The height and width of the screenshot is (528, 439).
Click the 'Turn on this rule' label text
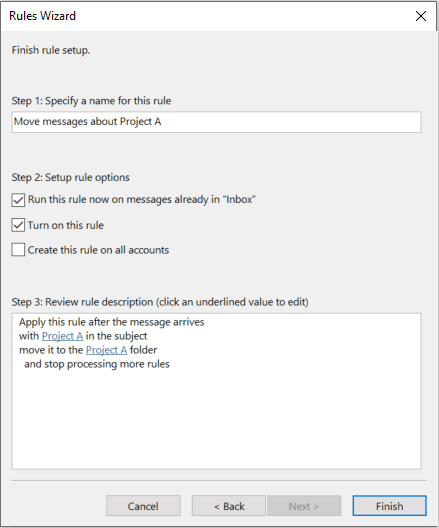coord(66,225)
